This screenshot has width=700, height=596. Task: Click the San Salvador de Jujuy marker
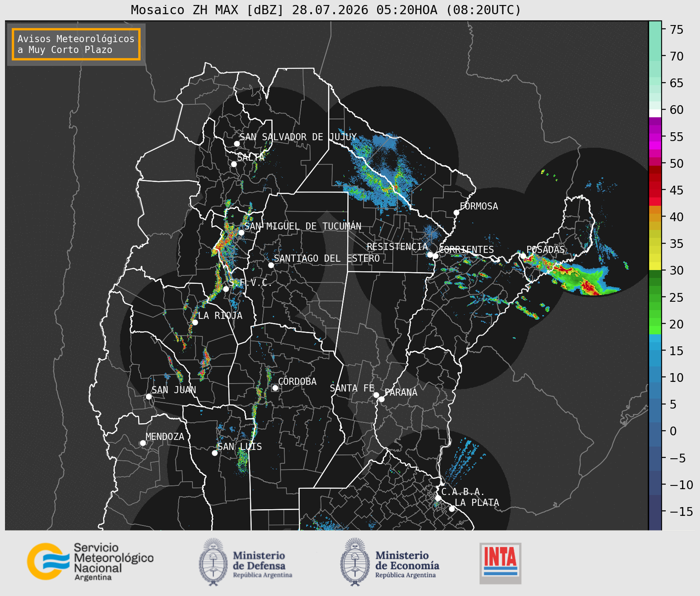(x=237, y=144)
